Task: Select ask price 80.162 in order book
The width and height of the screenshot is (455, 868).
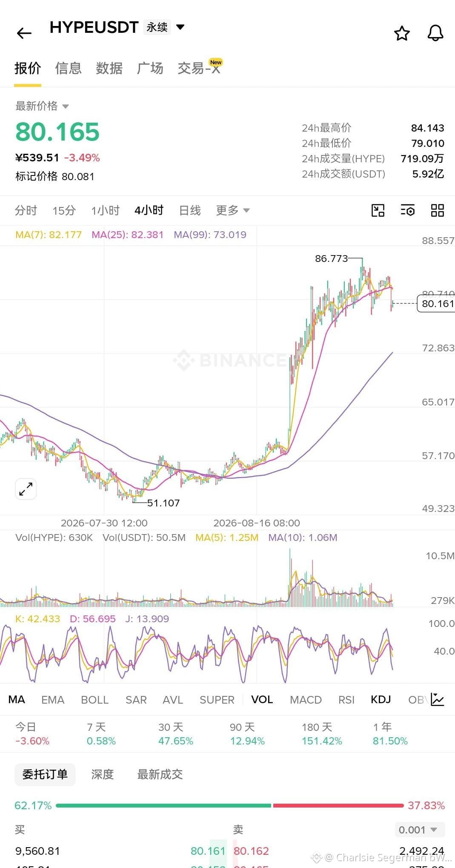Action: click(251, 851)
